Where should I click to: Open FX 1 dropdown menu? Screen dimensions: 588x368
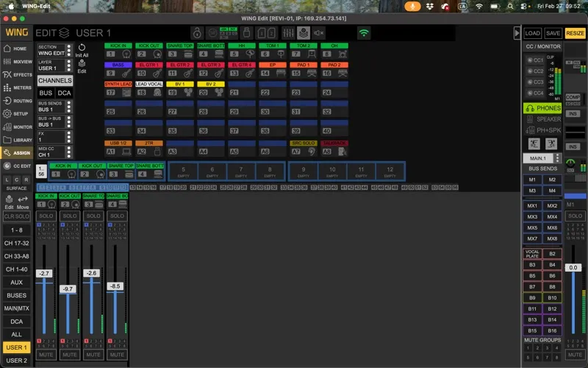[54, 137]
